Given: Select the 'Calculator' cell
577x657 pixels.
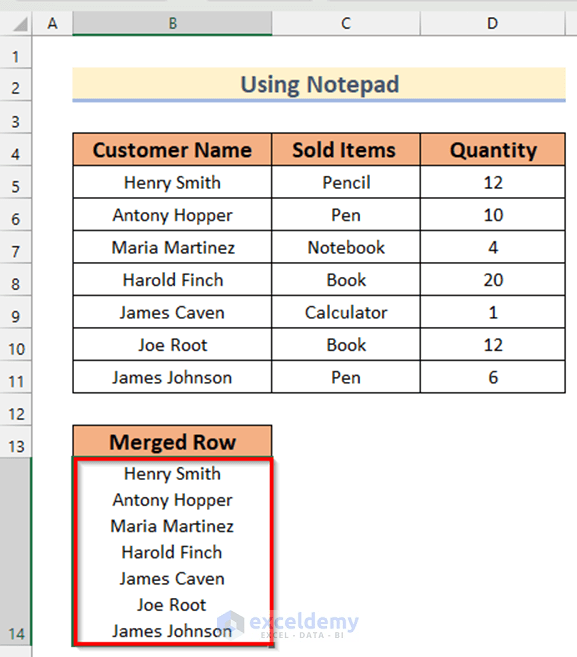Looking at the screenshot, I should point(346,312).
